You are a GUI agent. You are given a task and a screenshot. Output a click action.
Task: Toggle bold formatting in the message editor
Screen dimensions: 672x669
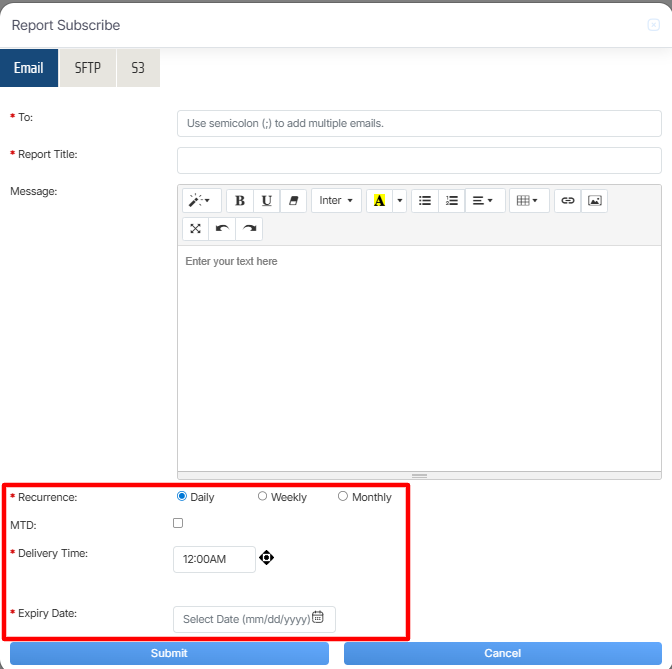pos(240,201)
